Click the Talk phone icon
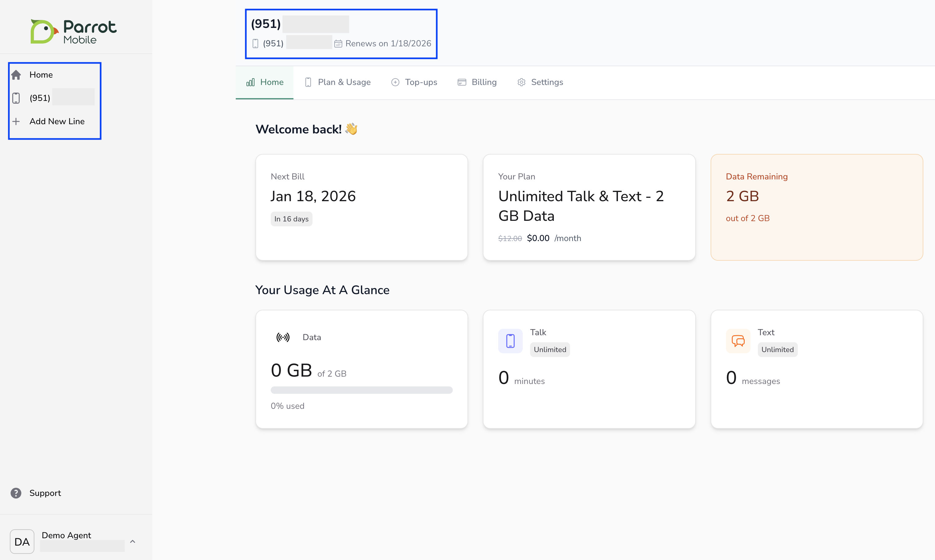935x560 pixels. pyautogui.click(x=510, y=341)
